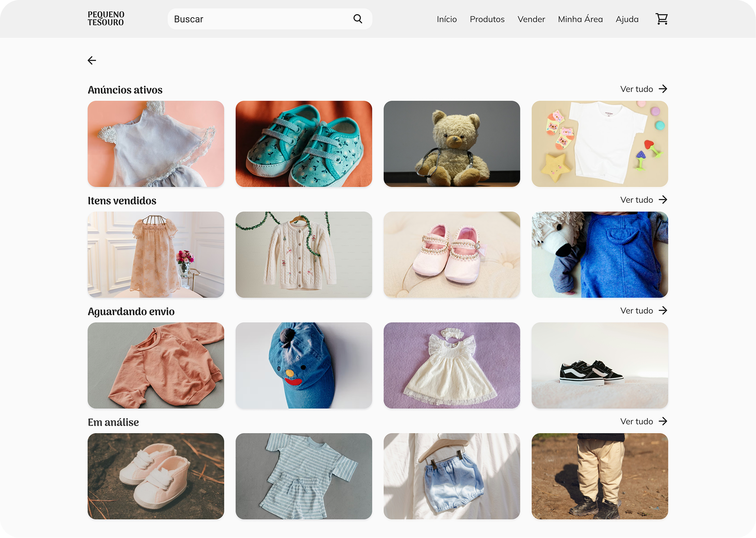
Task: Click the magnifying glass search icon
Action: (x=358, y=19)
